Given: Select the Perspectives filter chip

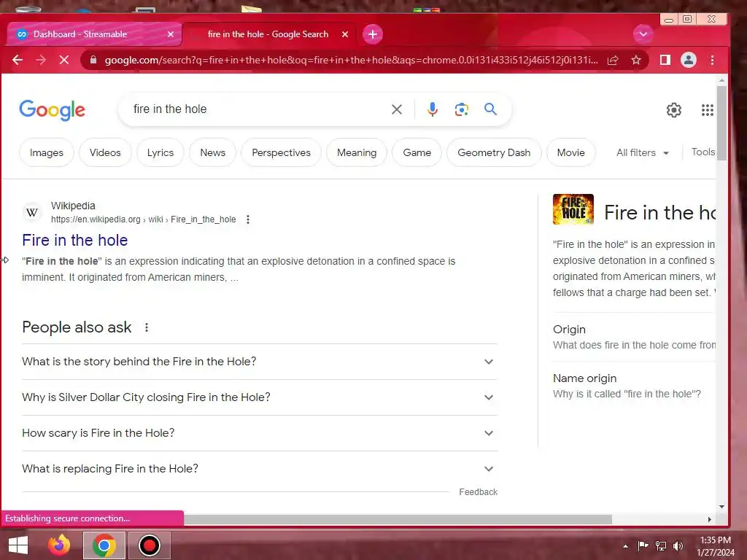Looking at the screenshot, I should point(281,152).
